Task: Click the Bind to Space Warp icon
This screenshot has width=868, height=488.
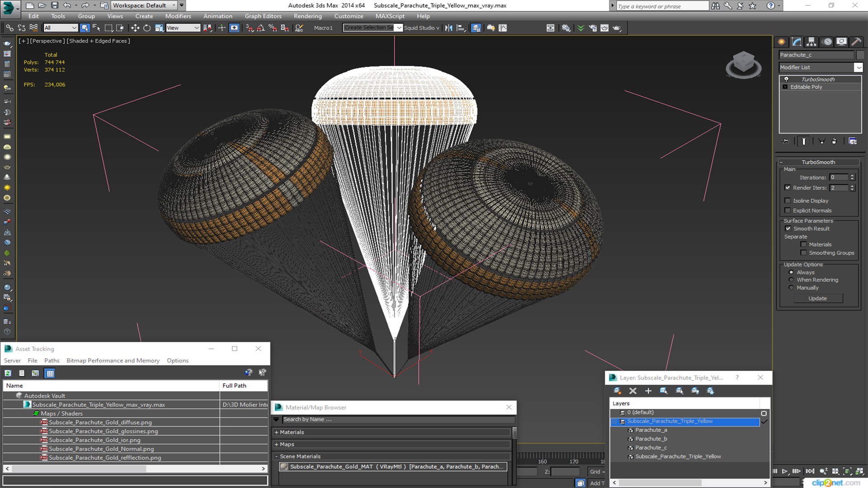Action: click(33, 28)
